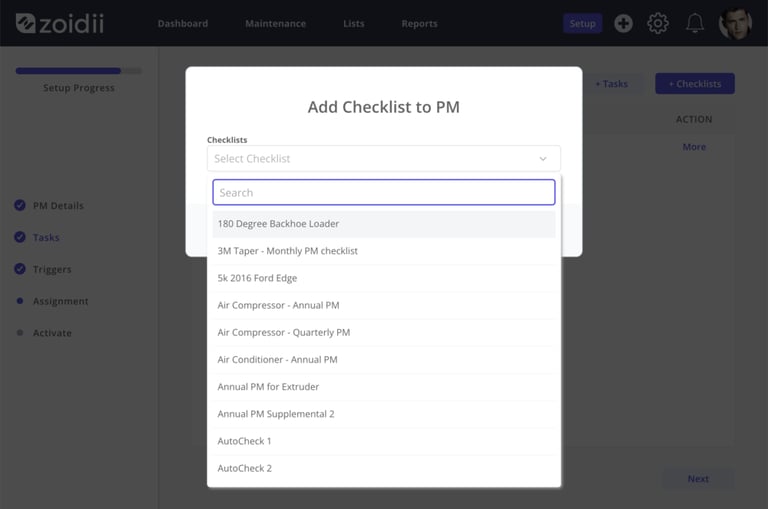768x509 pixels.
Task: Collapse the Select Checklist dropdown
Action: (384, 158)
